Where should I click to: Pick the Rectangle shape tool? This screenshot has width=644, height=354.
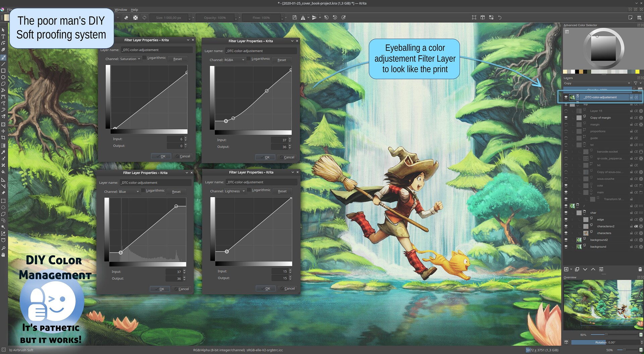pos(3,71)
